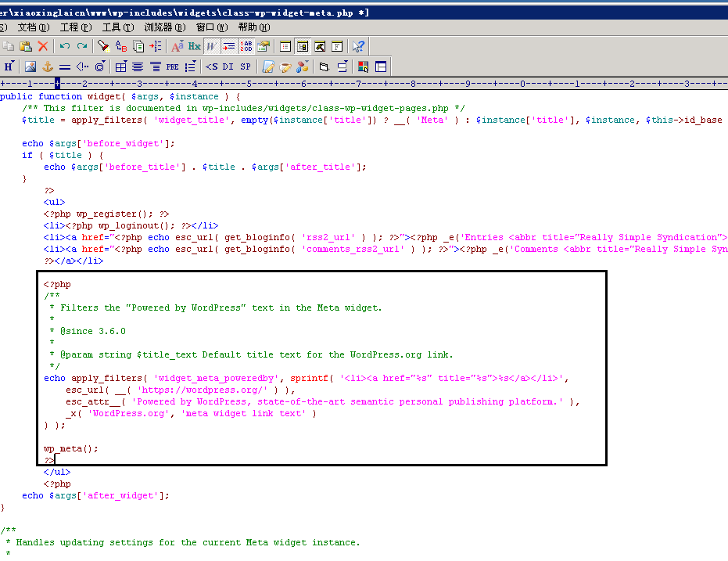Image resolution: width=728 pixels, height=561 pixels.
Task: Open Find with the flashlight icon
Action: (103, 46)
